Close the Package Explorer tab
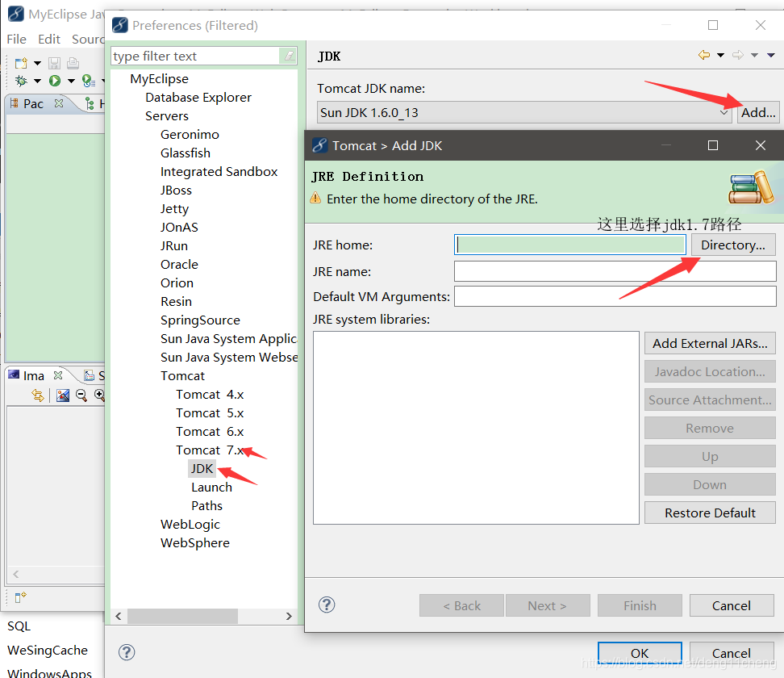Screen dimensions: 784x678 point(59,103)
